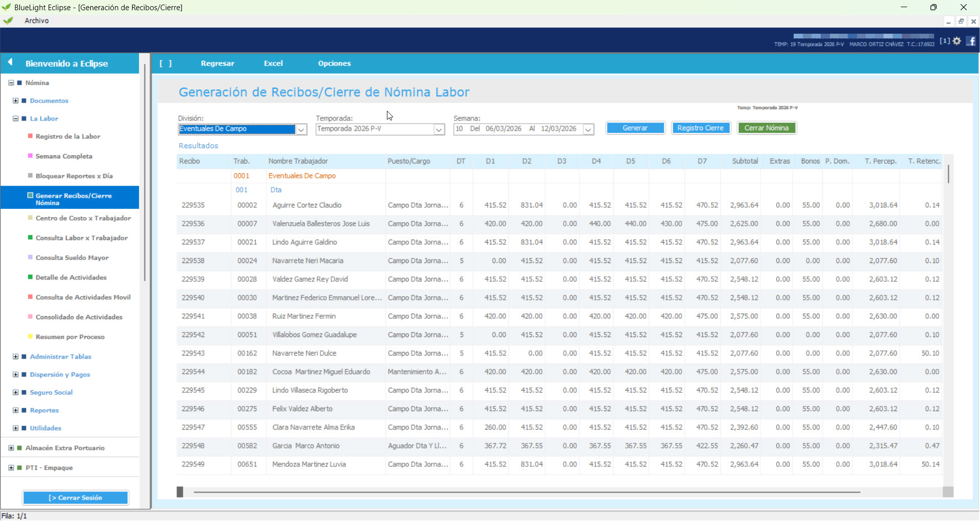980x521 pixels.
Task: Open the Facebook icon in header
Action: point(971,41)
